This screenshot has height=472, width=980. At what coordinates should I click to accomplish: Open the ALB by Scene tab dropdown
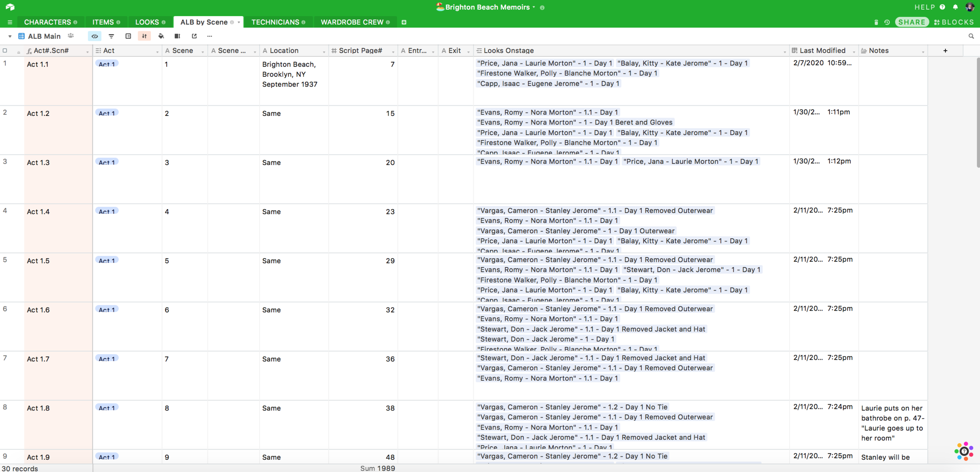239,22
